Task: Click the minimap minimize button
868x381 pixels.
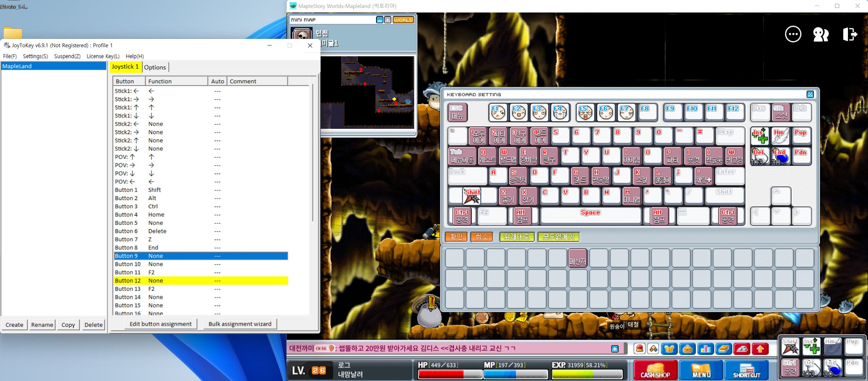Action: (380, 20)
